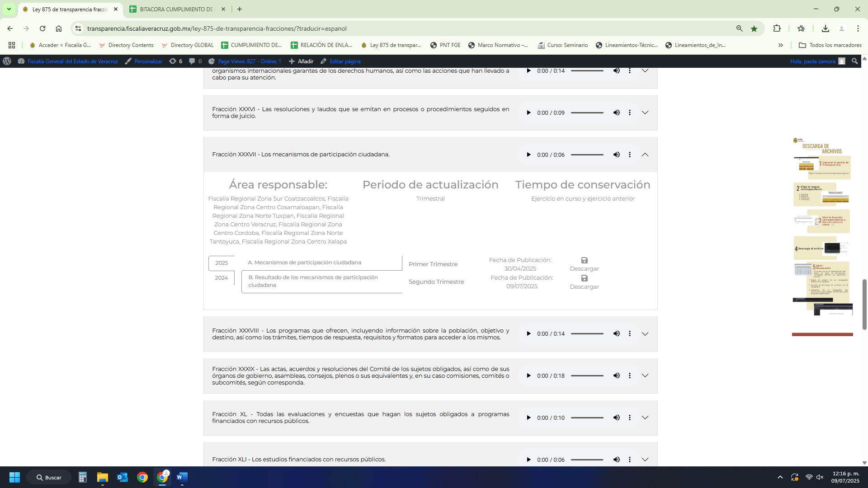This screenshot has height=488, width=868.
Task: Expand the Fracción XLI section
Action: (645, 460)
